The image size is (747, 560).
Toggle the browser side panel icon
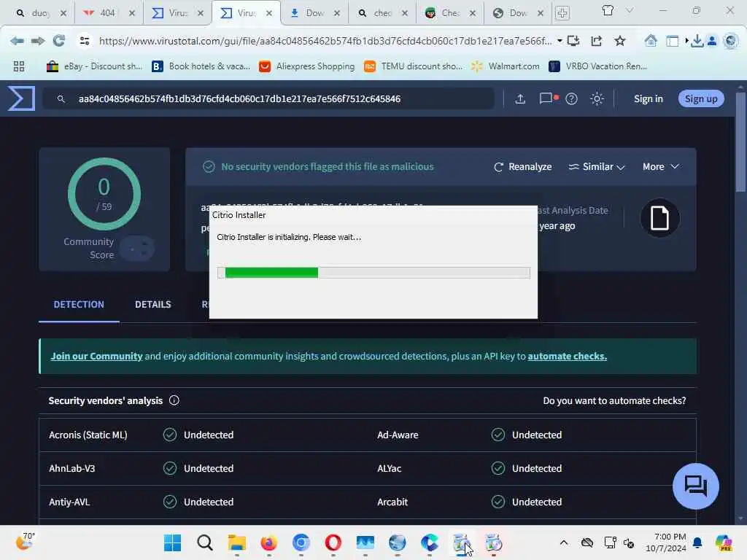point(672,41)
